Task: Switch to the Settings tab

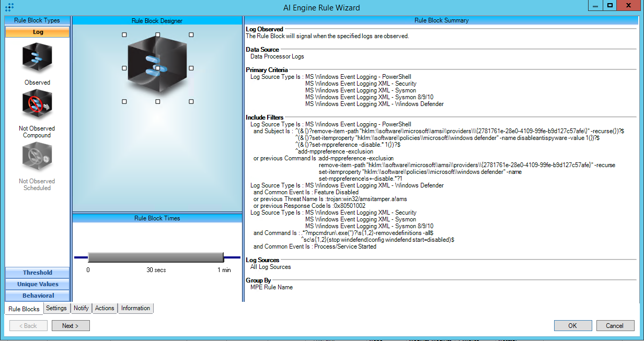Action: pos(56,308)
